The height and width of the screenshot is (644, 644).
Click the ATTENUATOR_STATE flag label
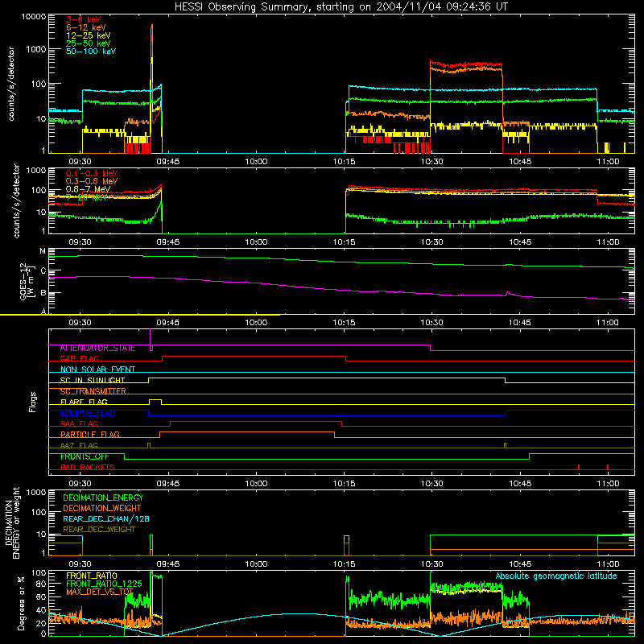click(x=97, y=349)
